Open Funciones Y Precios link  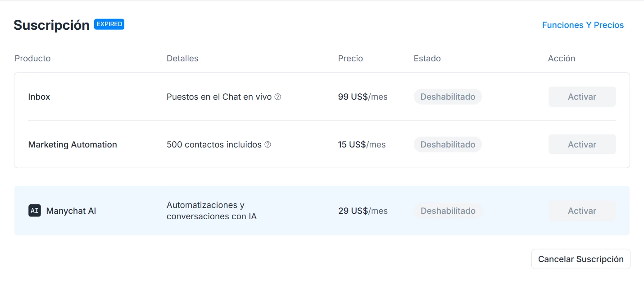coord(583,25)
